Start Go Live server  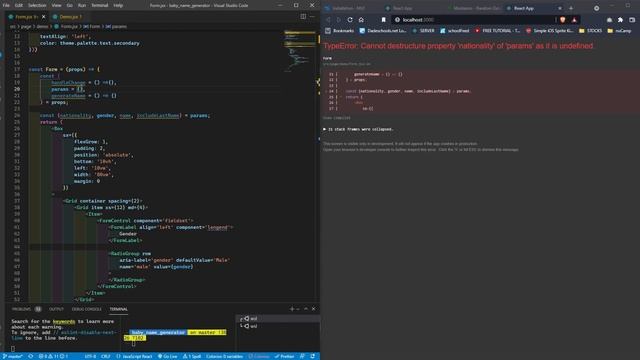(167, 356)
